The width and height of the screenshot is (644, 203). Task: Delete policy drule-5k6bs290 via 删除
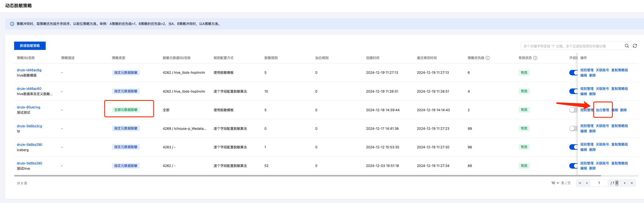(593, 150)
